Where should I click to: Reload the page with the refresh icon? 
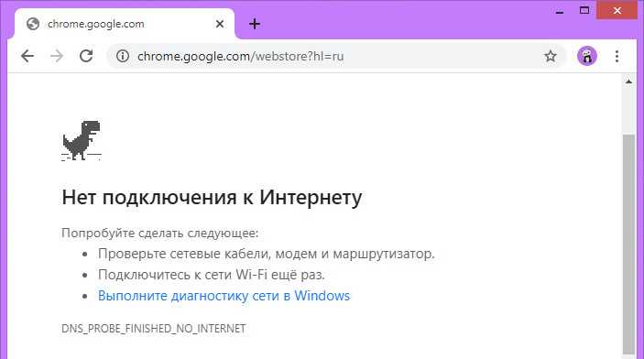pos(86,56)
